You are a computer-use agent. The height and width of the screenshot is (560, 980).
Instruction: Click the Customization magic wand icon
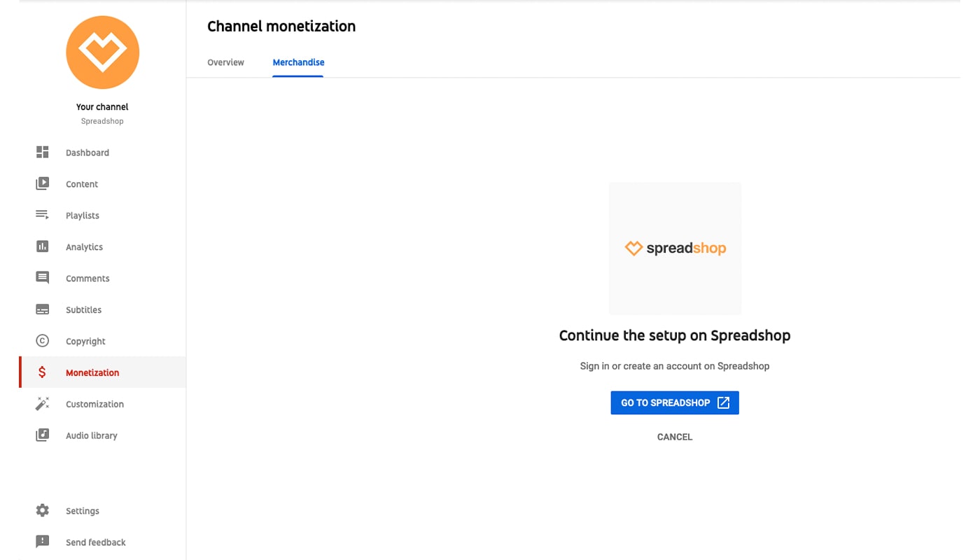click(x=43, y=404)
